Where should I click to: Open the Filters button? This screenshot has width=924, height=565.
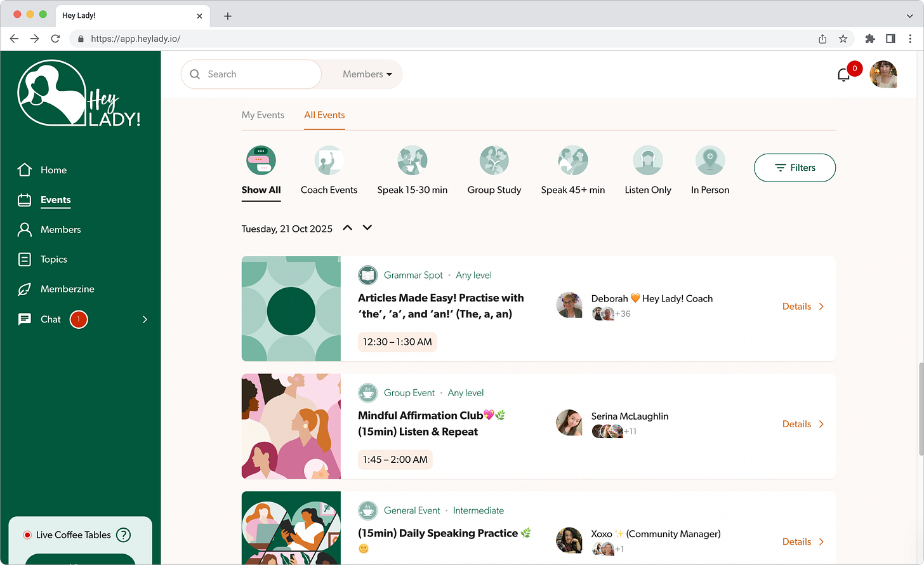click(795, 168)
